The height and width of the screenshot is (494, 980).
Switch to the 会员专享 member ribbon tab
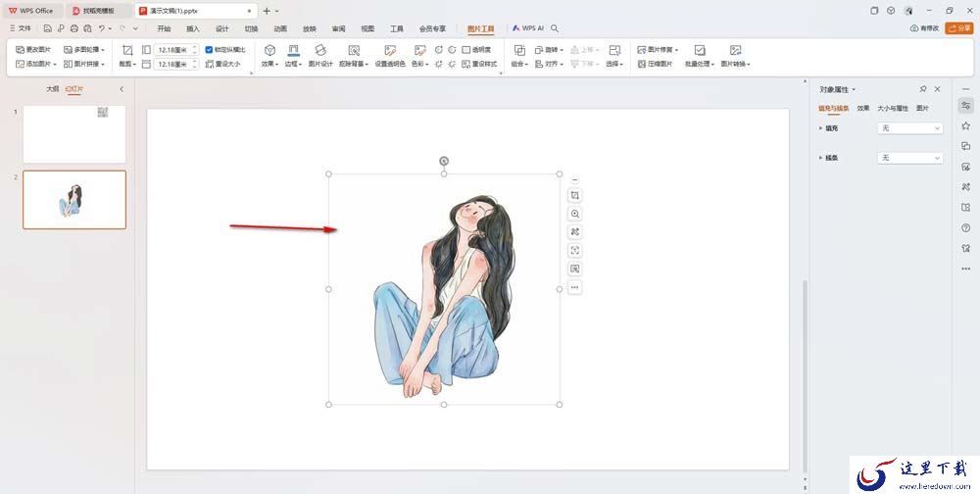point(432,28)
